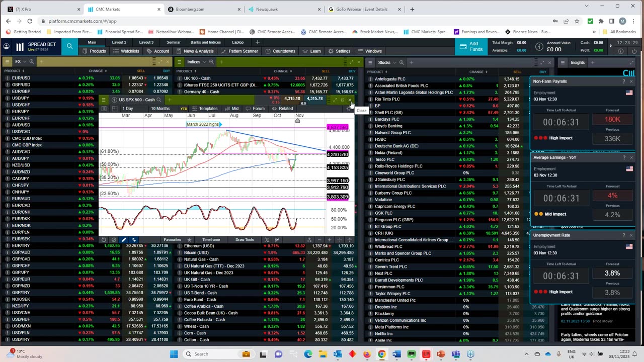Search within the FX watchlist
Screen dimensions: 644x362
pyautogui.click(x=32, y=62)
